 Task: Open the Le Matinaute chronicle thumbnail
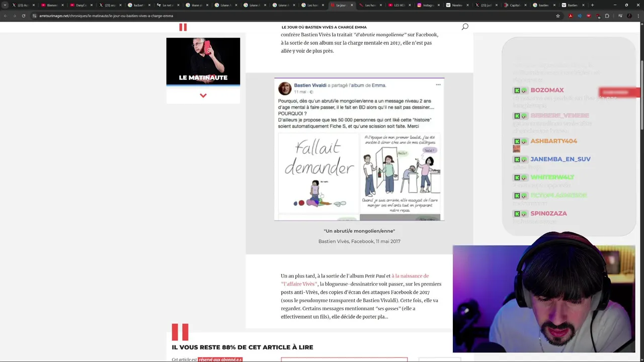(203, 61)
